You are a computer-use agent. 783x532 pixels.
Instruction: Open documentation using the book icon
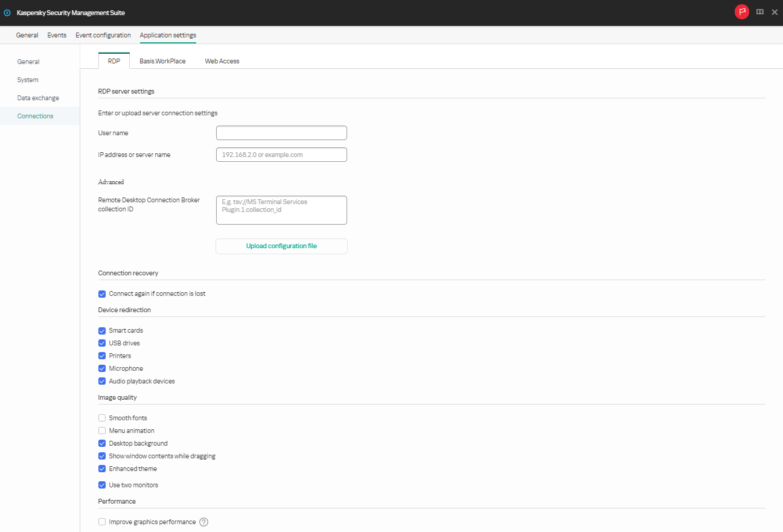(759, 11)
